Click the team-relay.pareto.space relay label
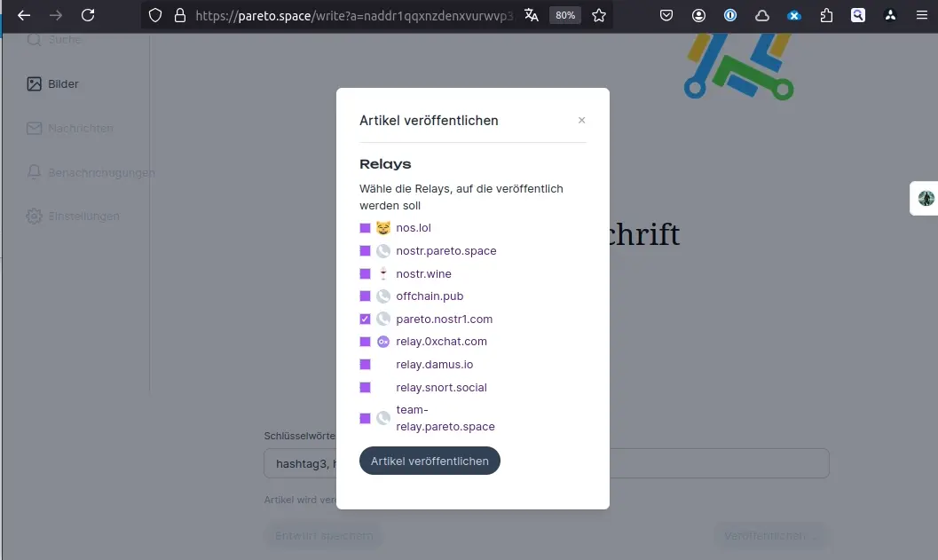Screen dimensions: 938x560 pyautogui.click(x=445, y=418)
